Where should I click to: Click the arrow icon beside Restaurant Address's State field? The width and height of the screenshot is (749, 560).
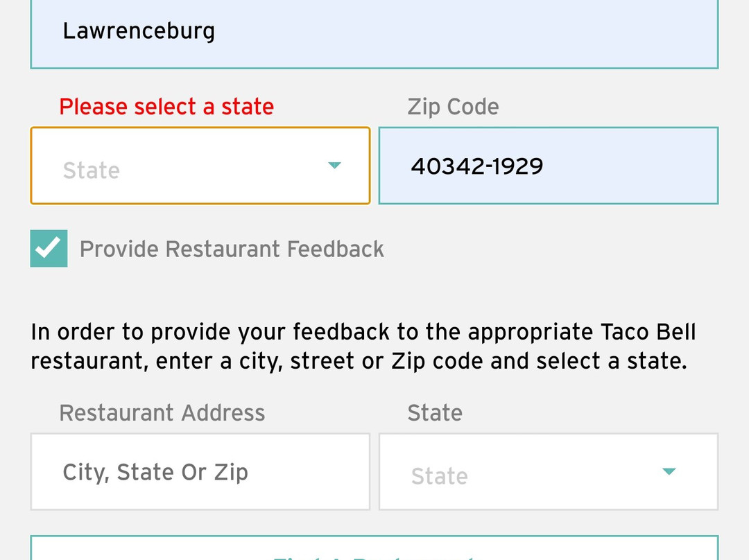coord(669,472)
